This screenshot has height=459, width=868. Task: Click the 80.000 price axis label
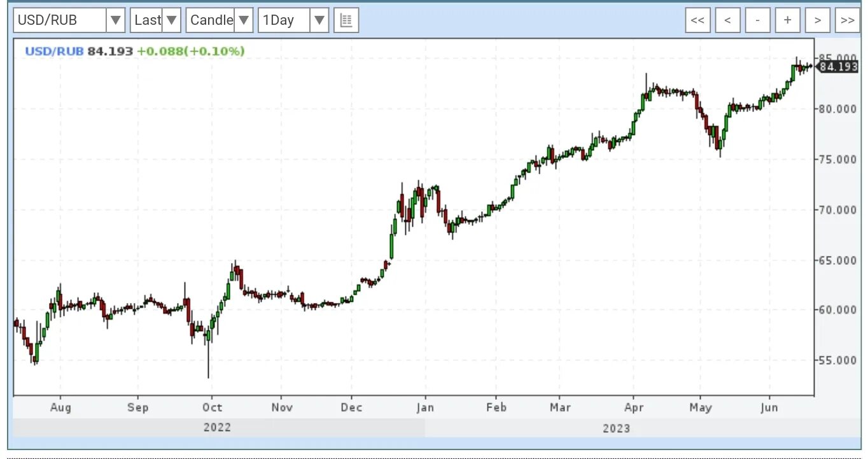pyautogui.click(x=837, y=109)
